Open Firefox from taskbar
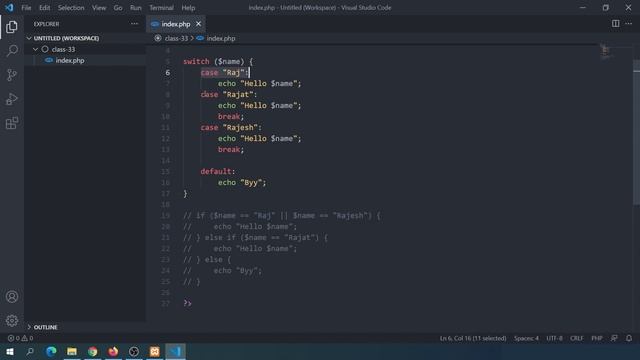 coord(113,351)
